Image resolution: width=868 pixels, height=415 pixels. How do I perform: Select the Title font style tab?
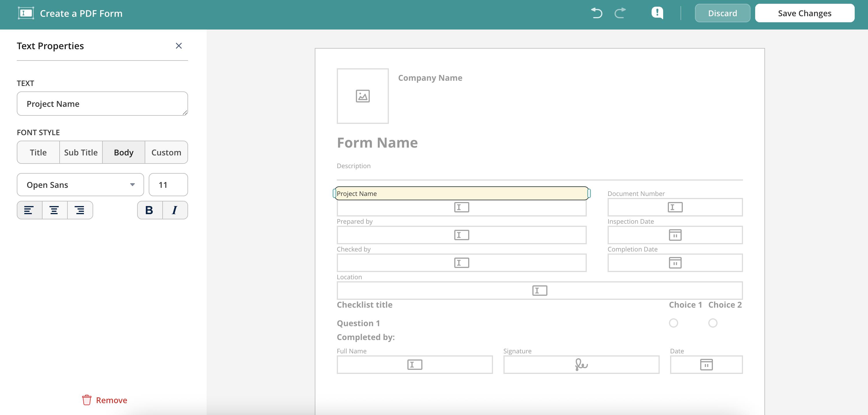click(x=38, y=153)
